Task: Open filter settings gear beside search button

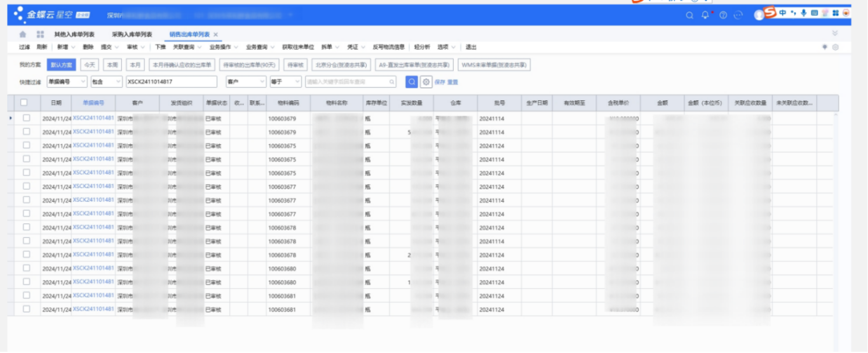Action: pyautogui.click(x=426, y=82)
